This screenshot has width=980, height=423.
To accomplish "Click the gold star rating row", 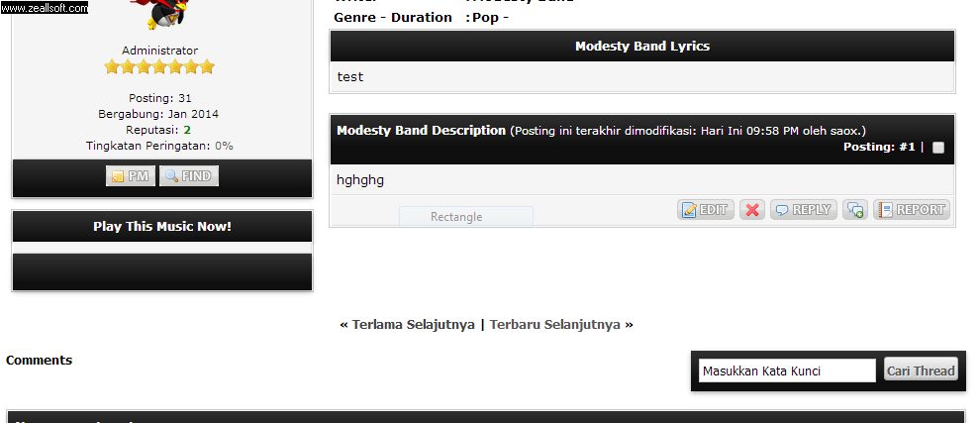I will point(159,67).
